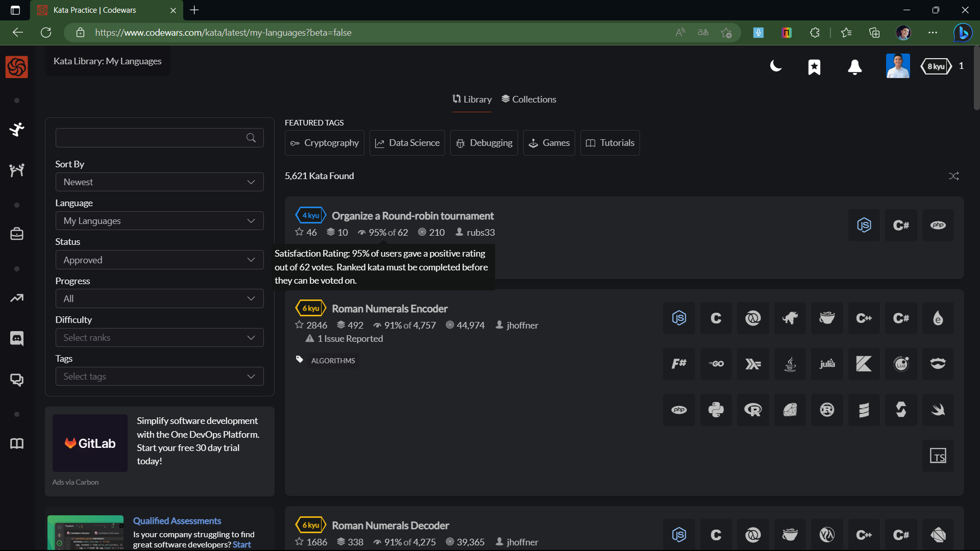Open the Discord icon in the sidebar
The height and width of the screenshot is (551, 980).
[17, 338]
